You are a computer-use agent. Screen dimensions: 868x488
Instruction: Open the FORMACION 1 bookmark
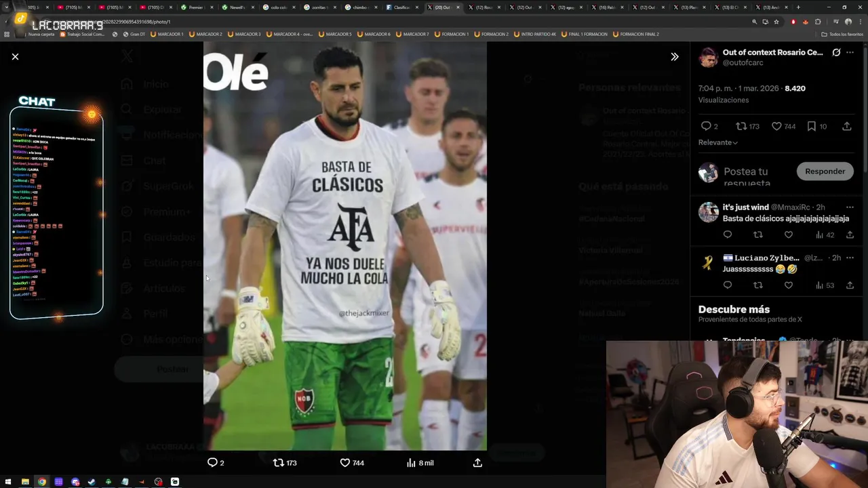click(451, 34)
